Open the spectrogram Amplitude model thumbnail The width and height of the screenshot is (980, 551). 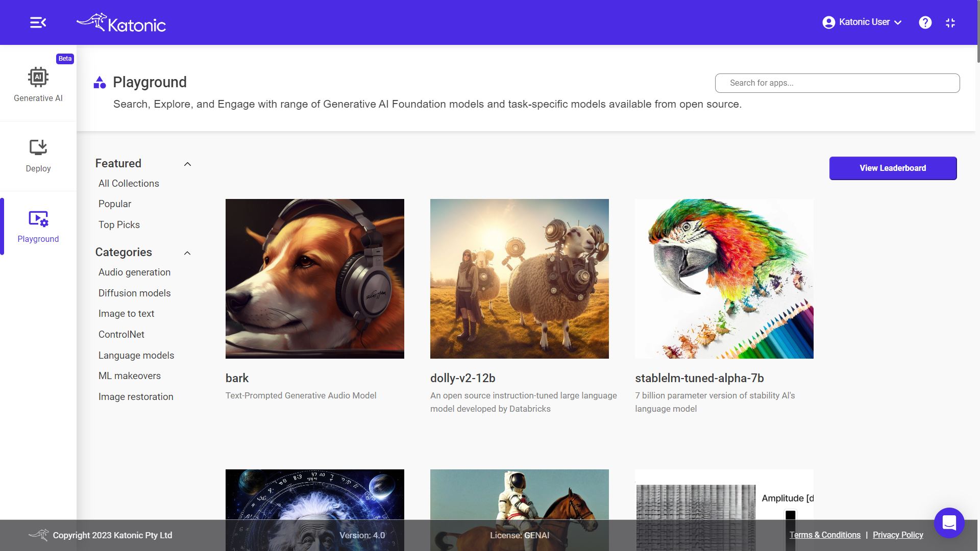[724, 510]
